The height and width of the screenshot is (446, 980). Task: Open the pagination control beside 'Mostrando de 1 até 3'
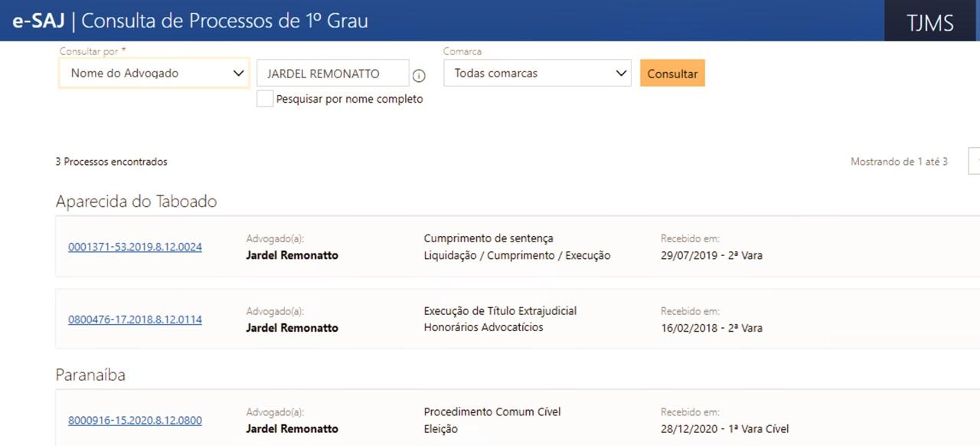click(974, 162)
